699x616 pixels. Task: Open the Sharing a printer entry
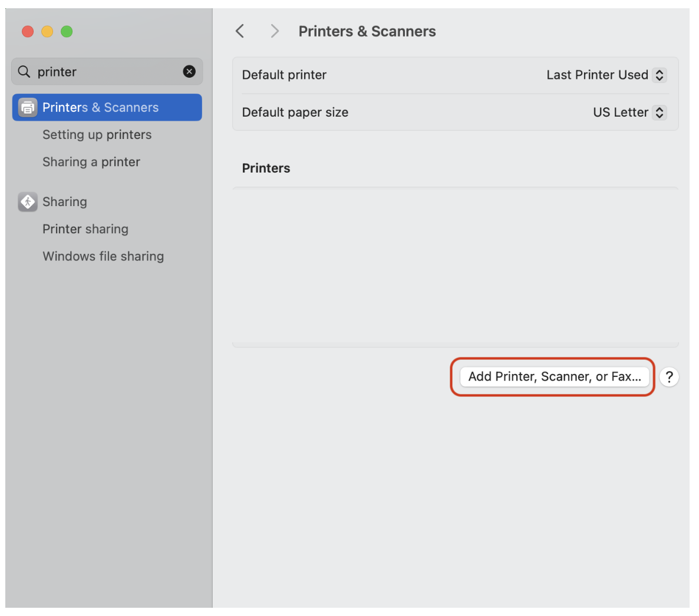pos(91,161)
